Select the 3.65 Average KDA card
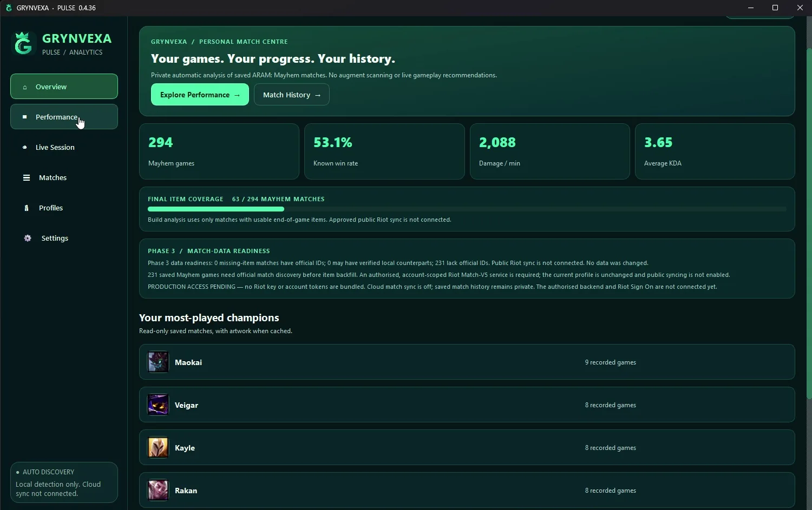The image size is (812, 510). [715, 151]
